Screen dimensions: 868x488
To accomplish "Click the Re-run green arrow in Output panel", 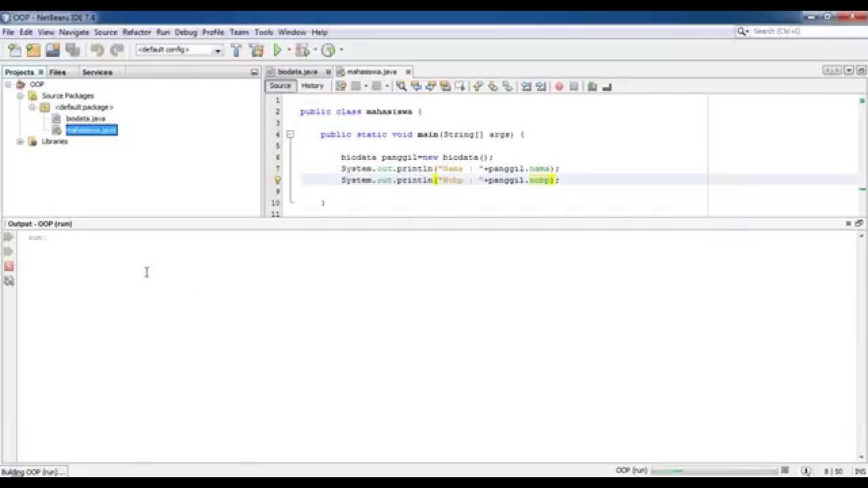I will click(x=9, y=237).
